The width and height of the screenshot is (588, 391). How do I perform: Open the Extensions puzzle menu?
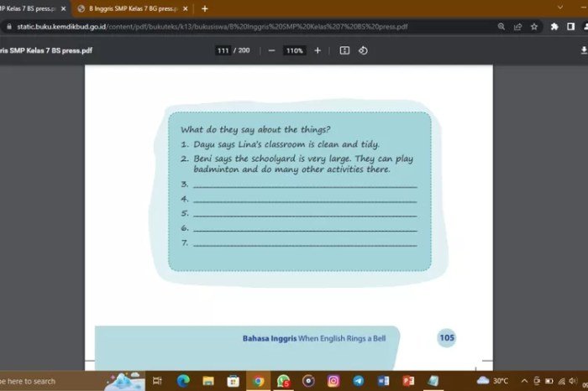pyautogui.click(x=554, y=27)
